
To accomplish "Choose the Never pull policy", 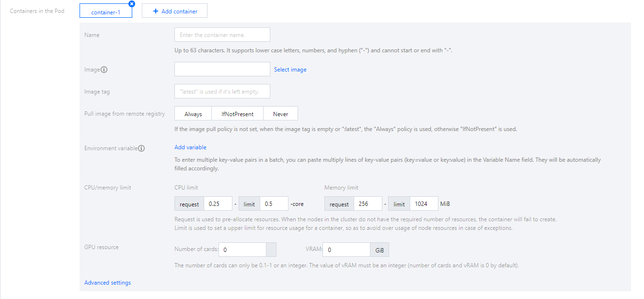I will tap(280, 114).
